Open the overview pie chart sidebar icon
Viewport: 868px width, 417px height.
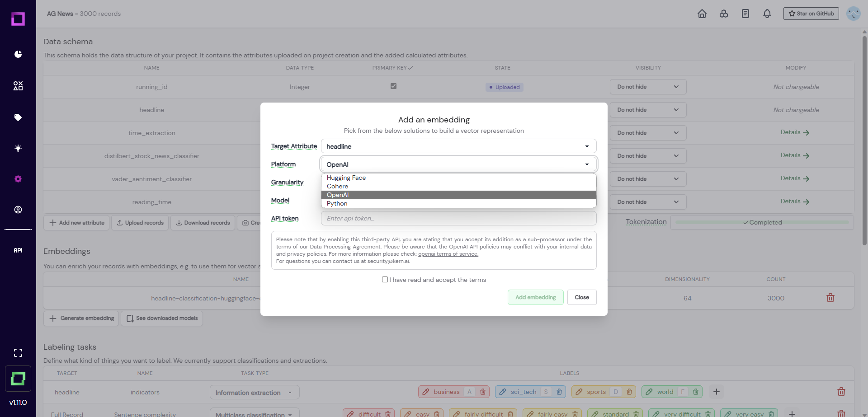tap(18, 54)
